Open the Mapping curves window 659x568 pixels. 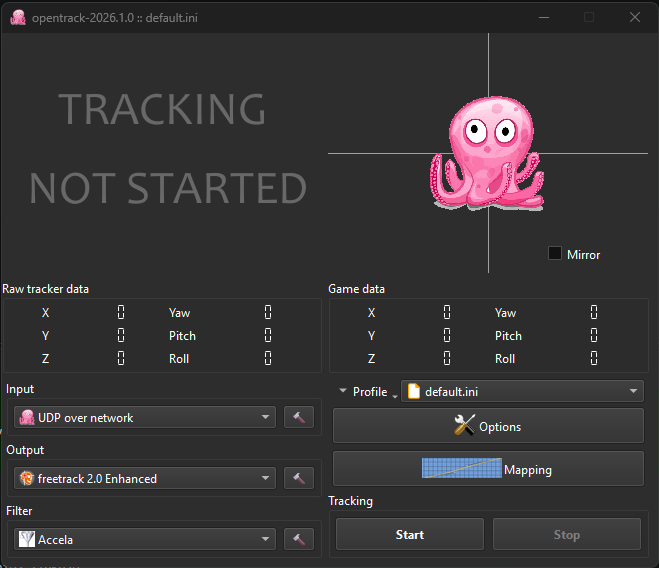[488, 469]
